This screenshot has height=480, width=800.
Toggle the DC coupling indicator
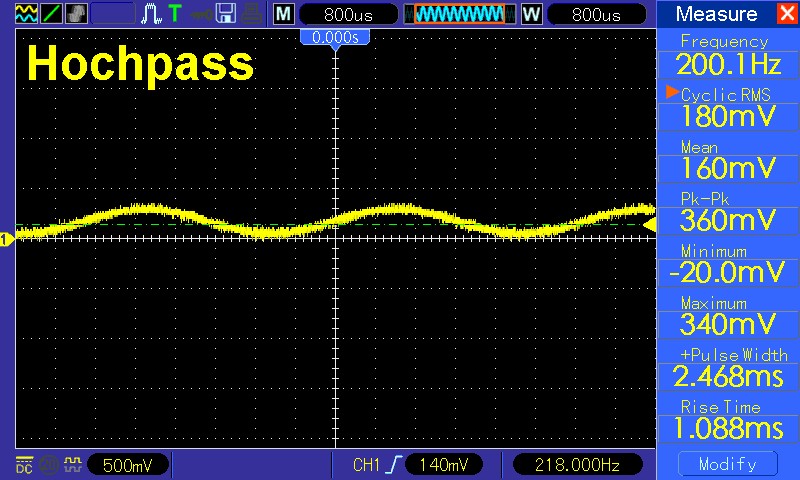[23, 464]
